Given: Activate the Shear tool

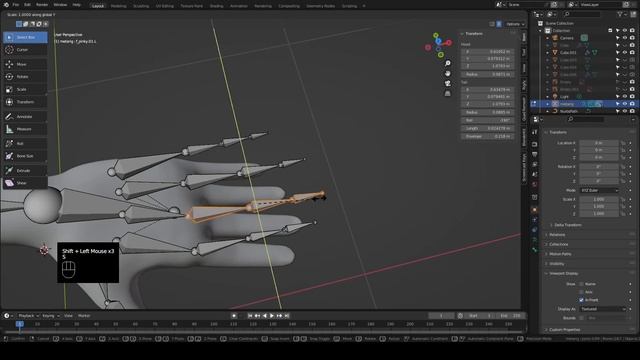Looking at the screenshot, I should click(25, 183).
